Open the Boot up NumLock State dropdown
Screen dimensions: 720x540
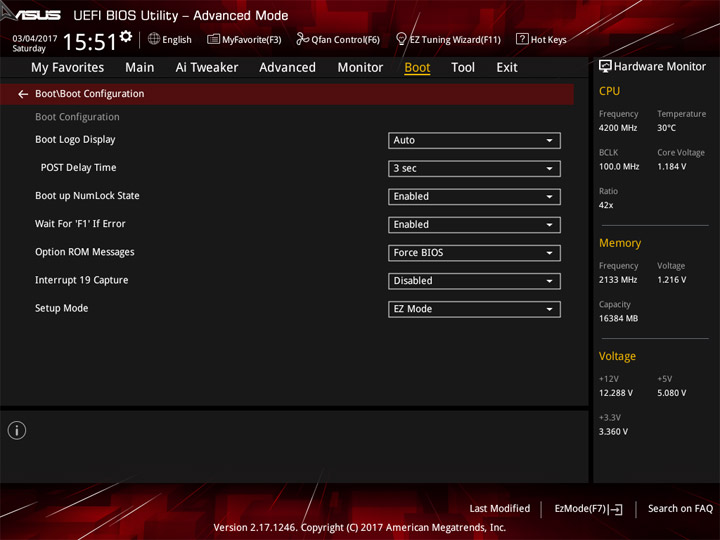click(474, 197)
